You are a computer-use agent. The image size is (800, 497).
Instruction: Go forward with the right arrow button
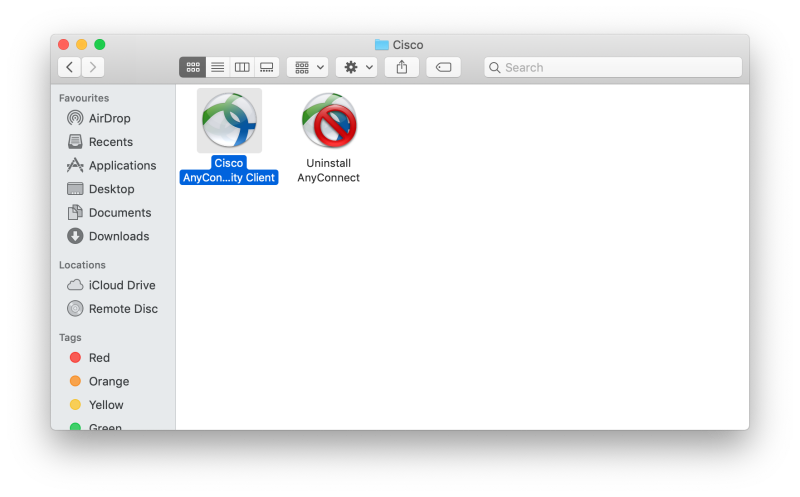tap(93, 67)
